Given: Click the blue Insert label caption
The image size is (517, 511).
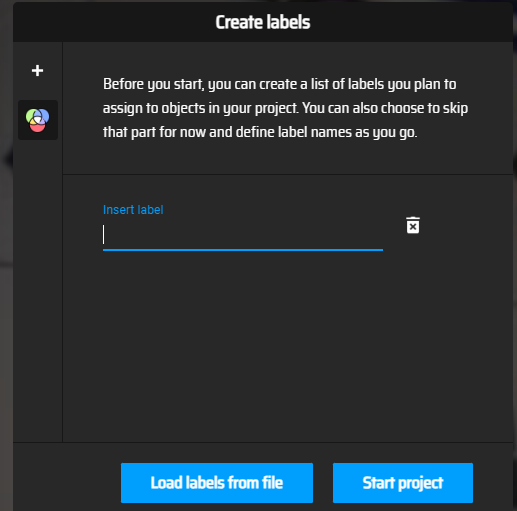Looking at the screenshot, I should click(133, 210).
